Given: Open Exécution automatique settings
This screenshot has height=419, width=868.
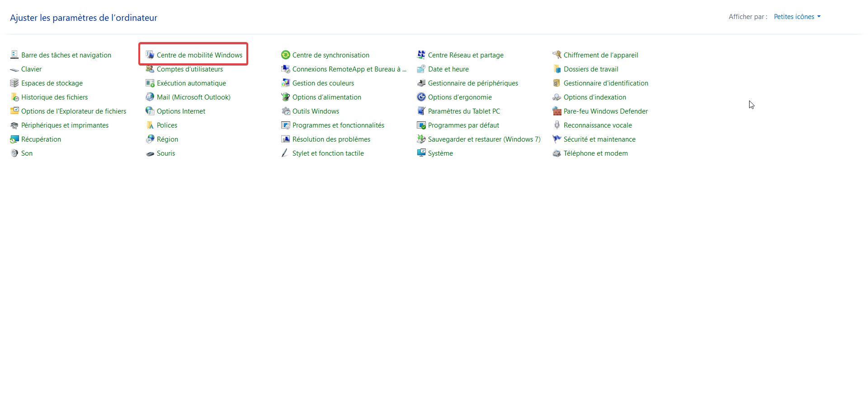Looking at the screenshot, I should coord(191,83).
